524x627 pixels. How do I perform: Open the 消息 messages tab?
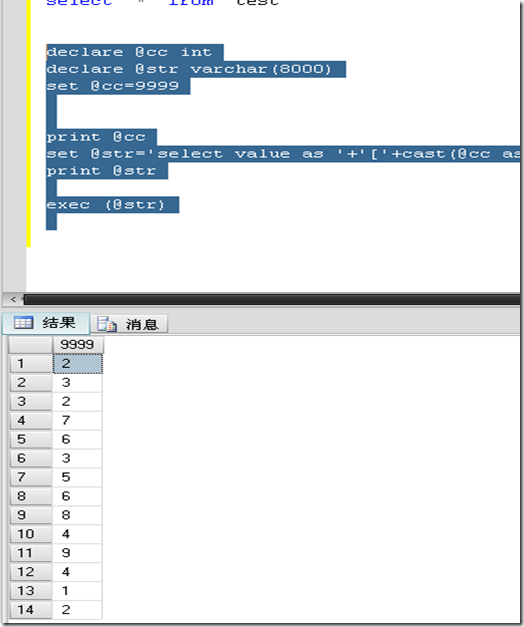[129, 324]
